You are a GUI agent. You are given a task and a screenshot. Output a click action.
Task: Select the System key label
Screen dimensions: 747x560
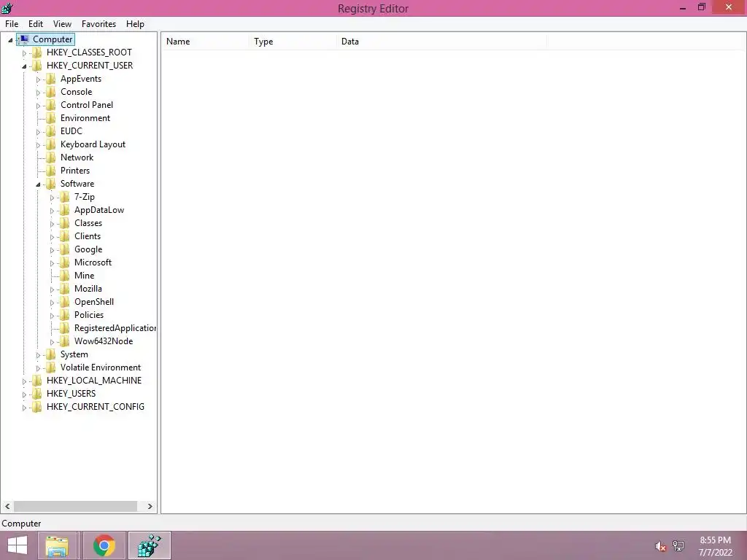pyautogui.click(x=74, y=354)
